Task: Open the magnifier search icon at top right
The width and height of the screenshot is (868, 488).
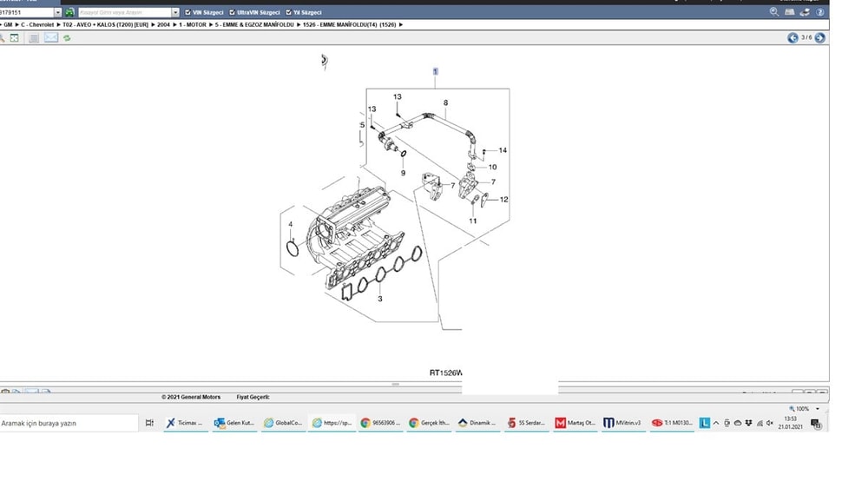Action: click(x=774, y=11)
